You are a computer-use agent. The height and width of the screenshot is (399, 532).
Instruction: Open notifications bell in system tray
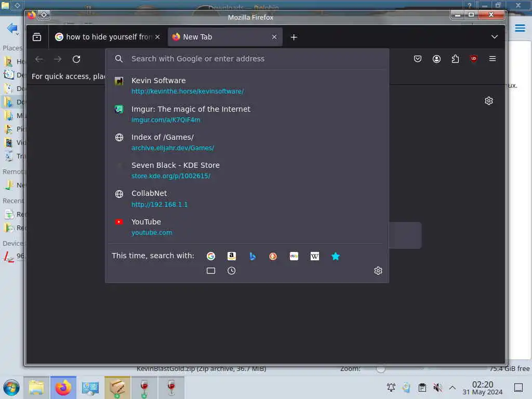coord(391,388)
